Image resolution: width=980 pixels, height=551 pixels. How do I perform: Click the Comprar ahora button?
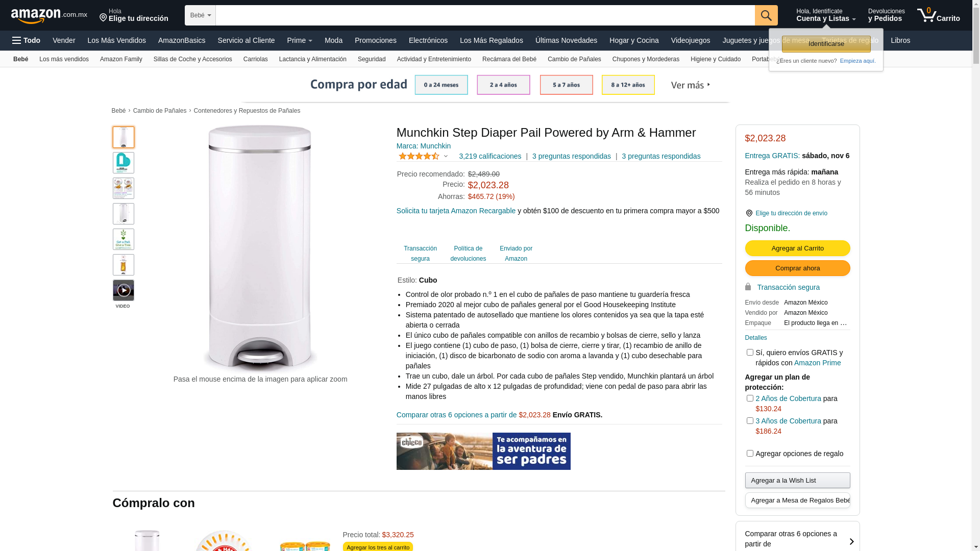[x=797, y=268]
